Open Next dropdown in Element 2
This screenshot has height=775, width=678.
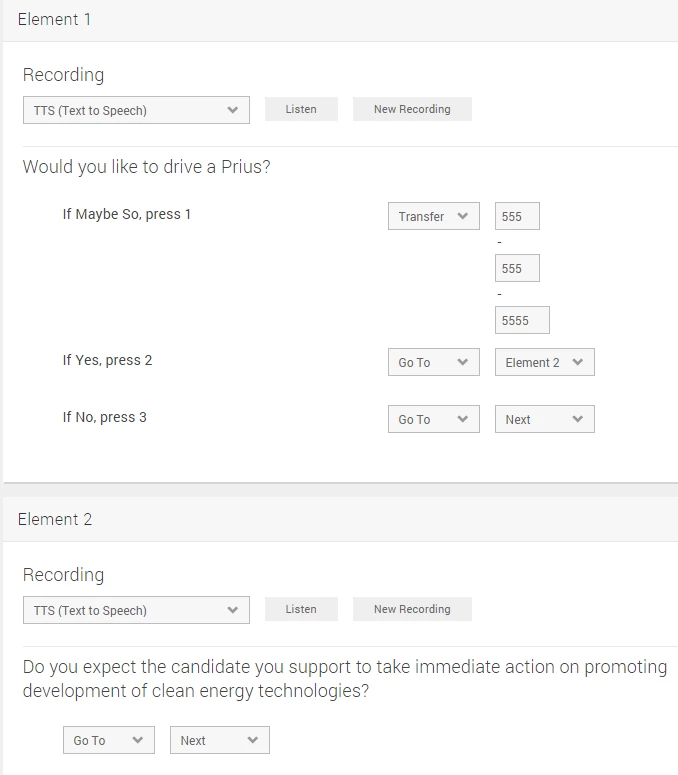219,740
